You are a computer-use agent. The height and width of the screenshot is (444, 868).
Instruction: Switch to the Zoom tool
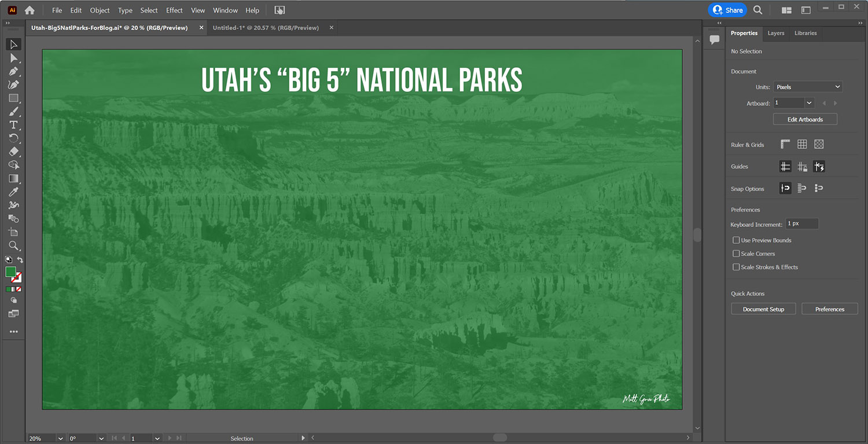(13, 245)
